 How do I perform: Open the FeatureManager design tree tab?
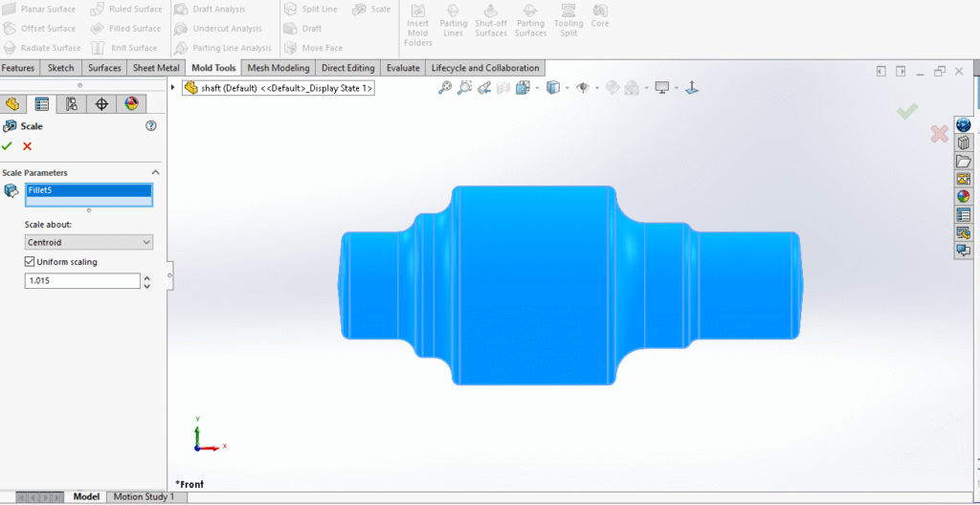point(12,103)
